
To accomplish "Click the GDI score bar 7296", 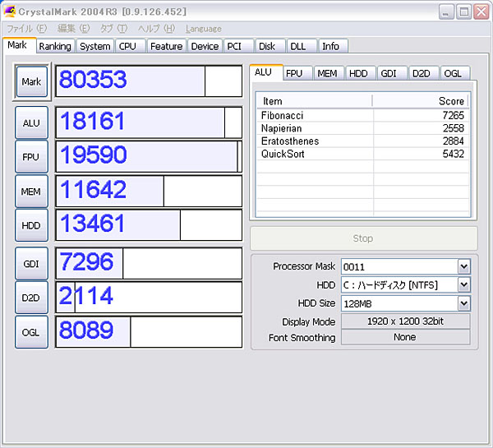I will click(x=149, y=263).
